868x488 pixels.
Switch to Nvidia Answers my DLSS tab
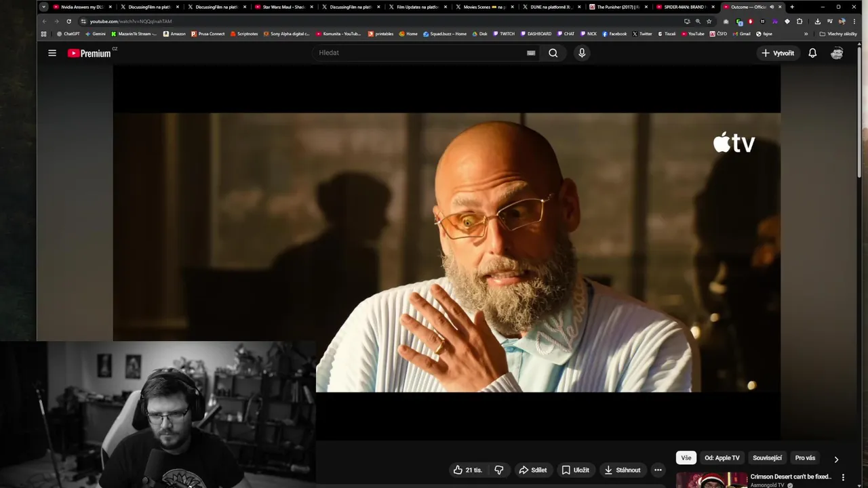coord(82,7)
